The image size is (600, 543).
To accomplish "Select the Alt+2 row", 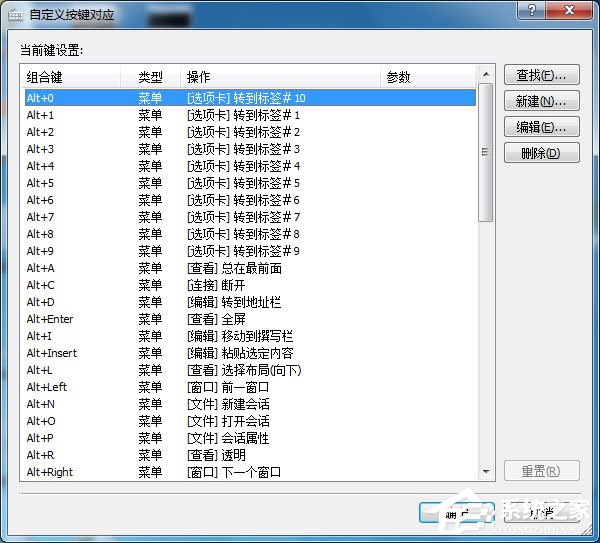I will 250,132.
